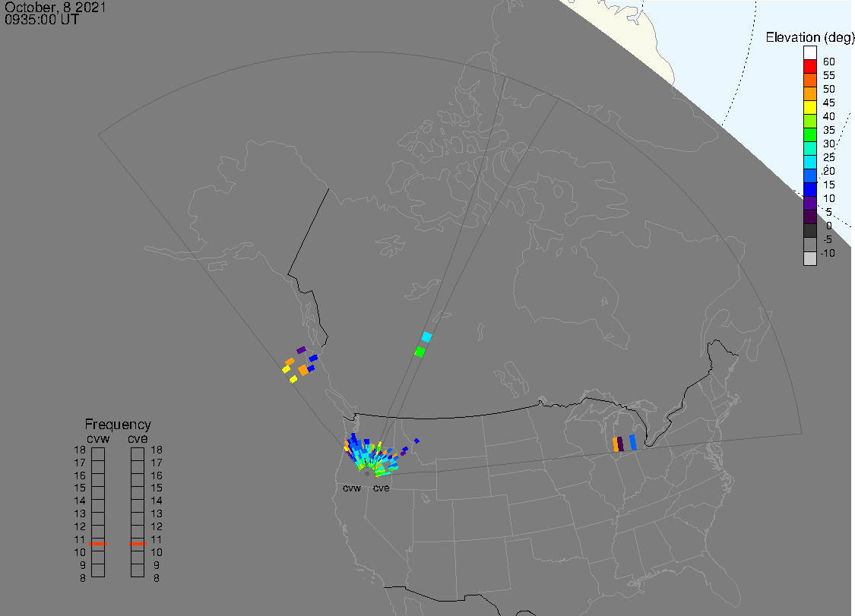Click the cvw frequency red marker
Viewport: 855px width, 616px height.
(x=98, y=544)
